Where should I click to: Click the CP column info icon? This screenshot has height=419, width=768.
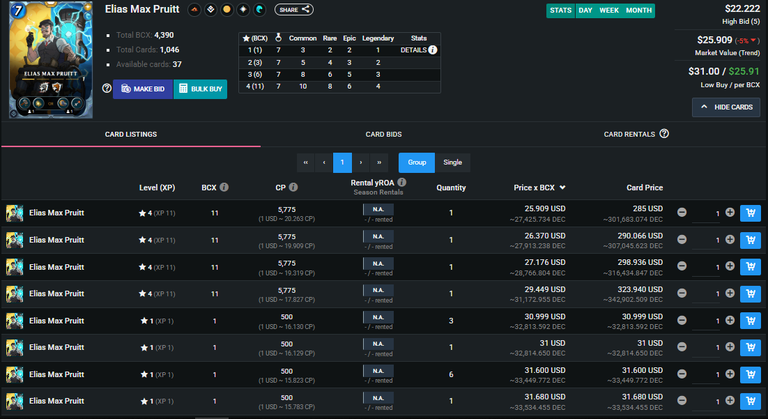(x=293, y=187)
